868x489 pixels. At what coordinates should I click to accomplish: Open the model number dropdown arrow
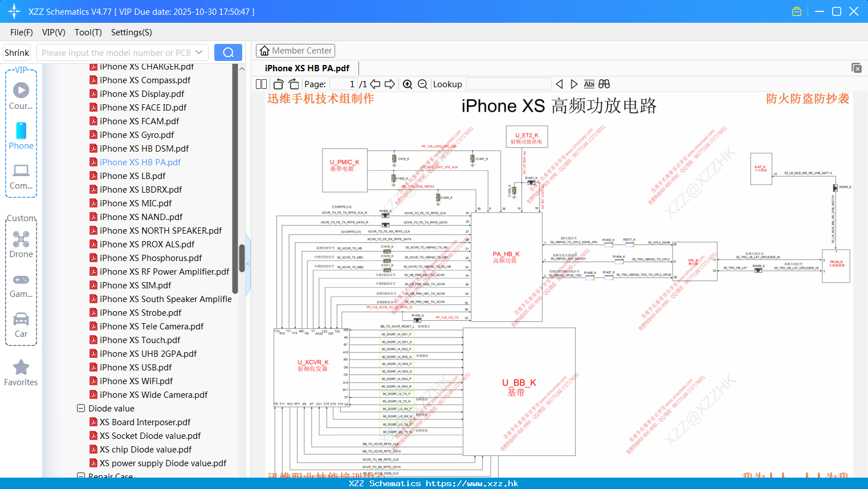tap(199, 52)
